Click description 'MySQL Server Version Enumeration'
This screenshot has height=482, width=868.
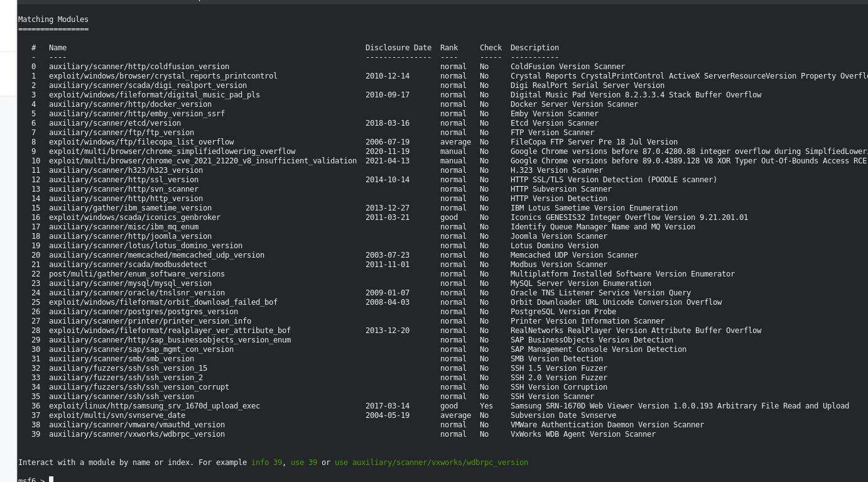581,283
